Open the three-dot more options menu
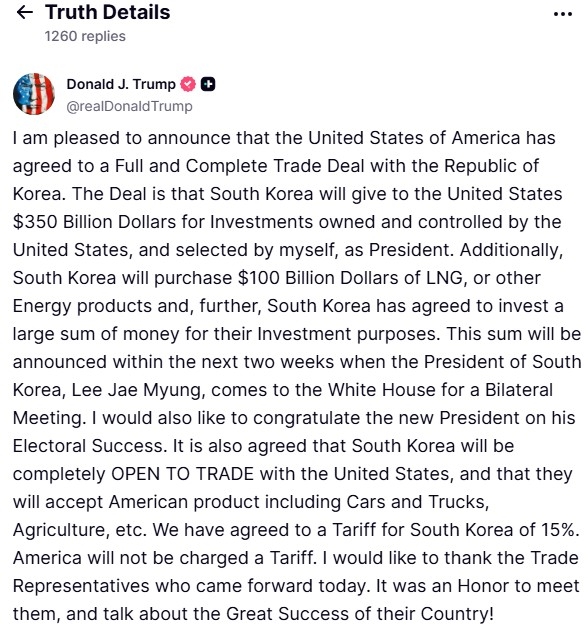 point(563,14)
